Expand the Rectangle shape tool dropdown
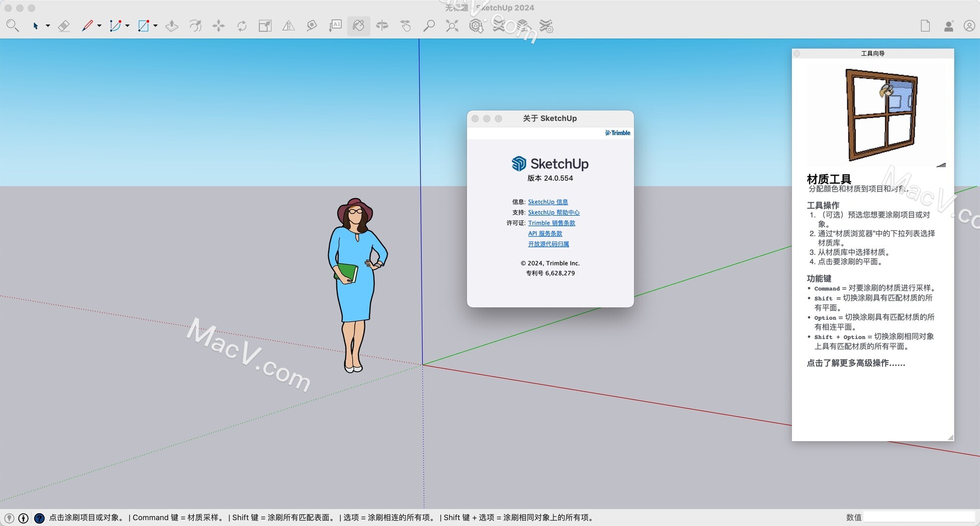Viewport: 980px width, 526px height. [156, 26]
